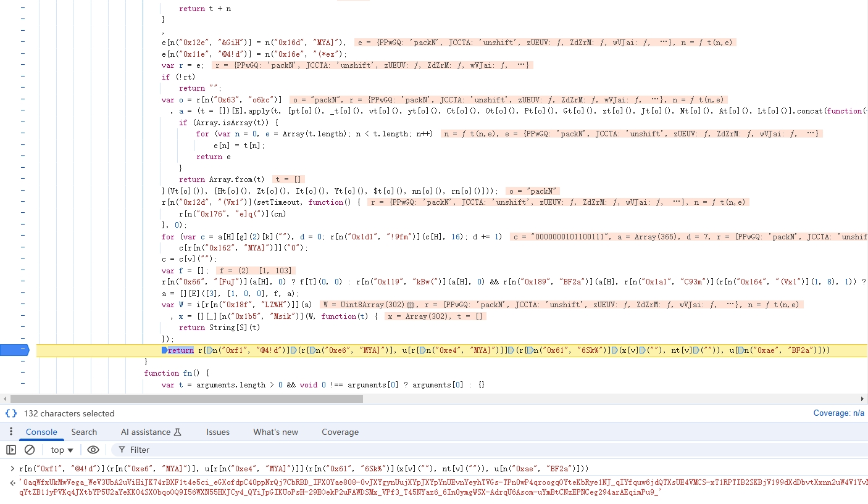Click the '132 characters selected' status text
Screen dimensions: 868x504
pyautogui.click(x=69, y=413)
